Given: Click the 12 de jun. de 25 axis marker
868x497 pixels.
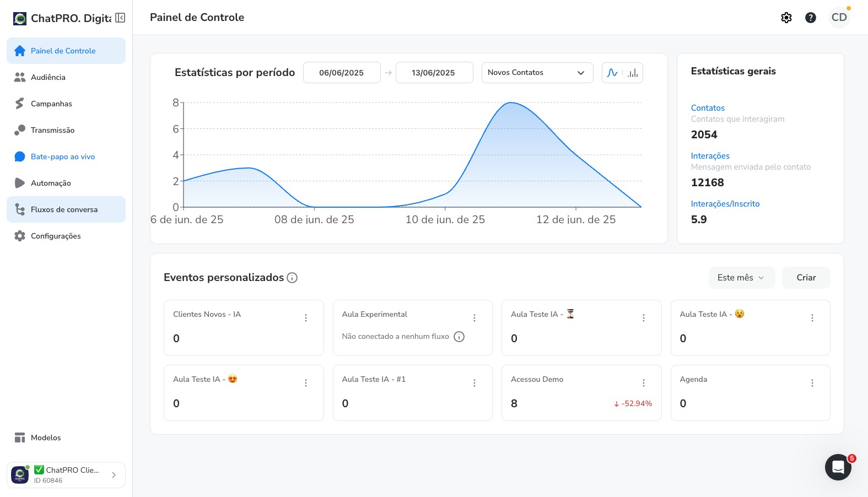Looking at the screenshot, I should click(576, 219).
